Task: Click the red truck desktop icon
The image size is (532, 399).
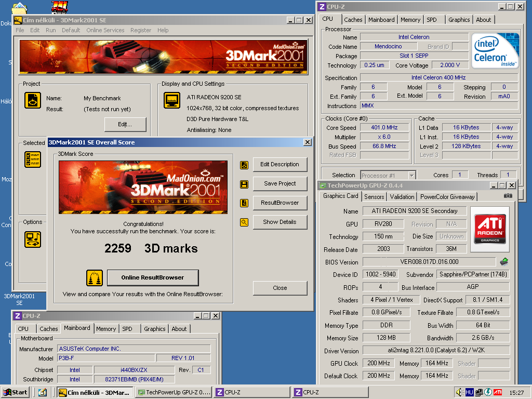Action: pyautogui.click(x=59, y=7)
